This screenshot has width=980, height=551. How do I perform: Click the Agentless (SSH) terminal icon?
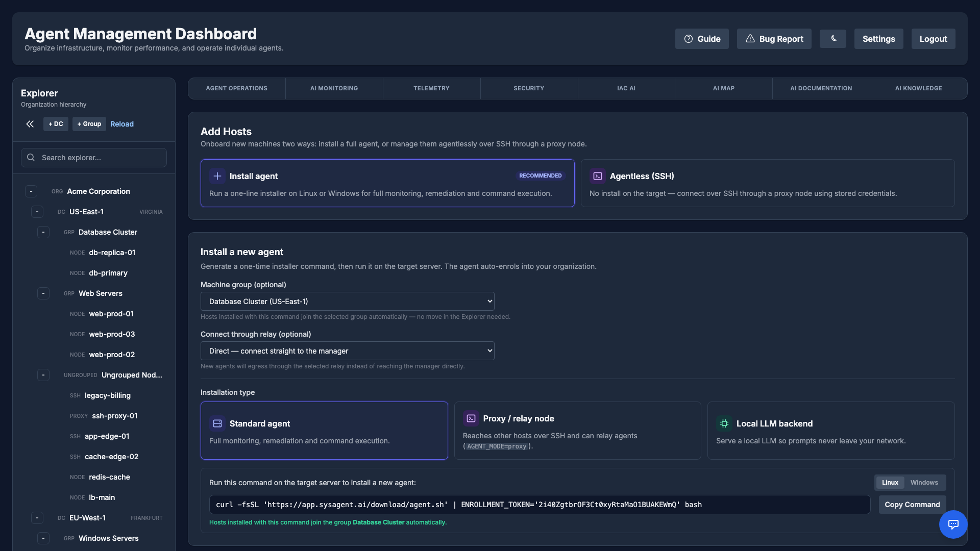(598, 176)
